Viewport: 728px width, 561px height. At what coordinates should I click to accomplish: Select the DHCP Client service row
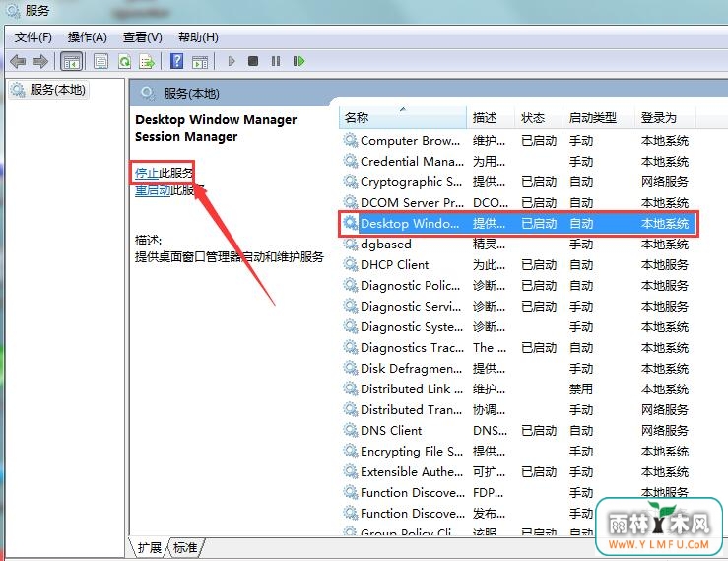tap(518, 265)
